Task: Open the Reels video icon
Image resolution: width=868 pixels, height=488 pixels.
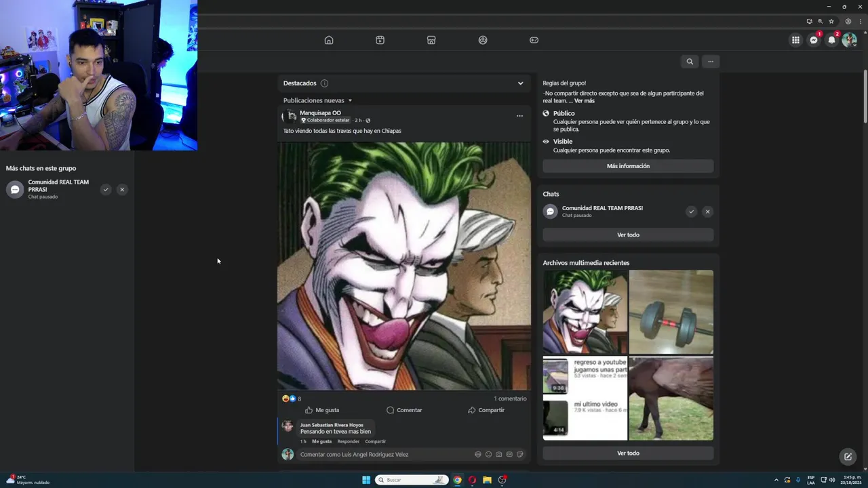Action: [380, 40]
